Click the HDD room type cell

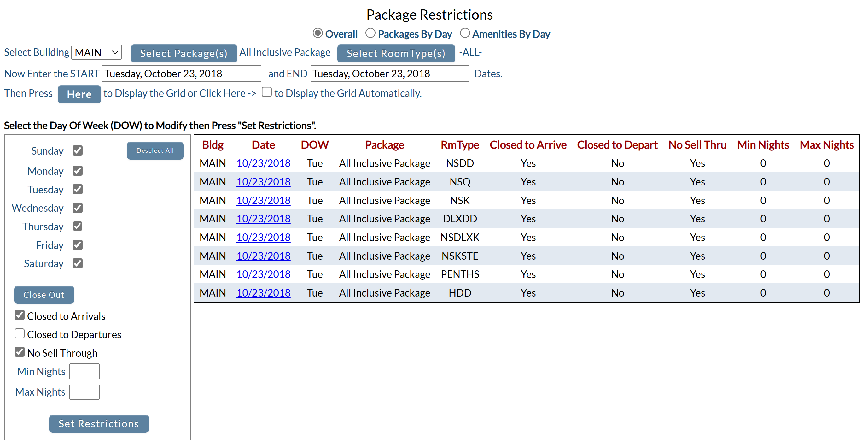(x=460, y=293)
